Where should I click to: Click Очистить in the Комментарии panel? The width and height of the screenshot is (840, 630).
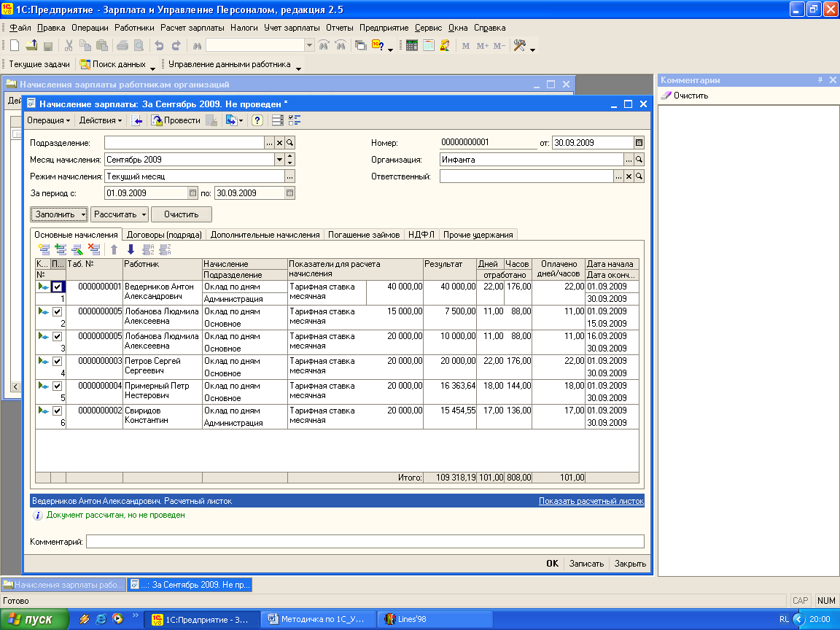tap(685, 96)
